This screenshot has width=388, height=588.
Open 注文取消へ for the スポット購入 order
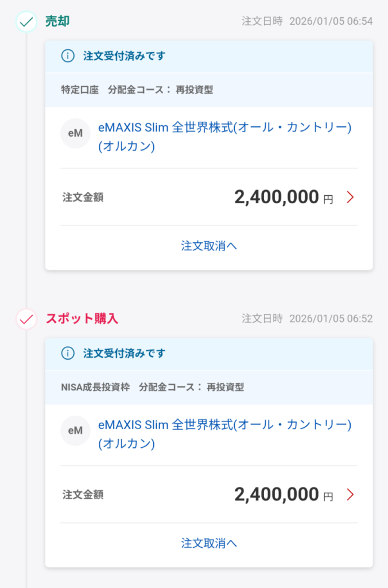click(209, 543)
